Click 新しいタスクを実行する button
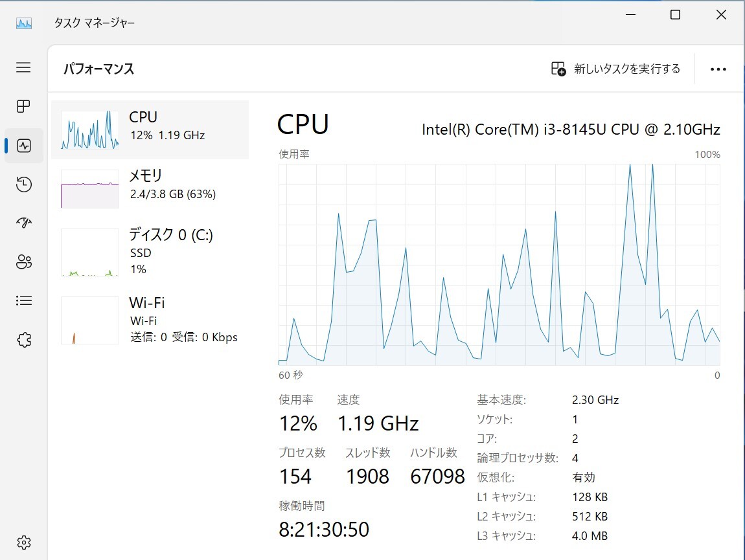745x560 pixels. click(615, 69)
